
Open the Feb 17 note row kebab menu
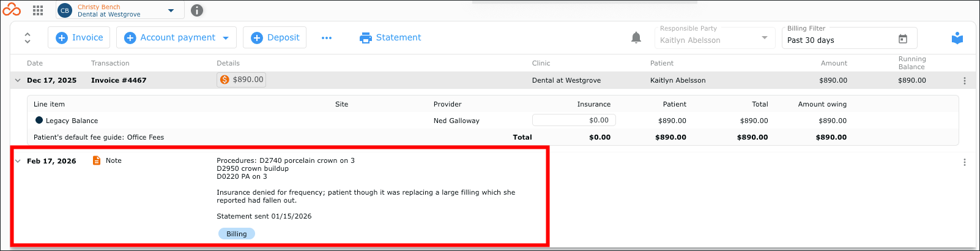[965, 162]
